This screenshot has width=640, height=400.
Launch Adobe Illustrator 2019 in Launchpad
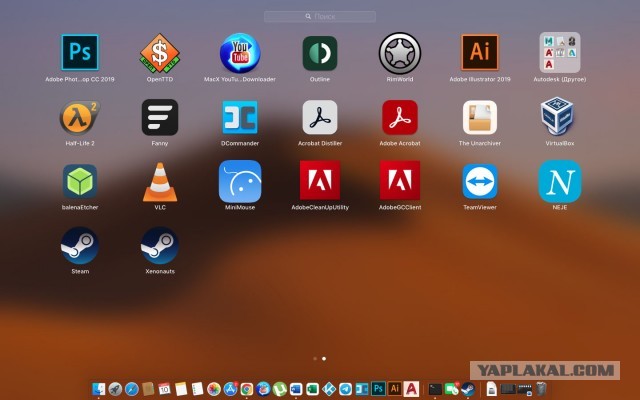pyautogui.click(x=480, y=52)
